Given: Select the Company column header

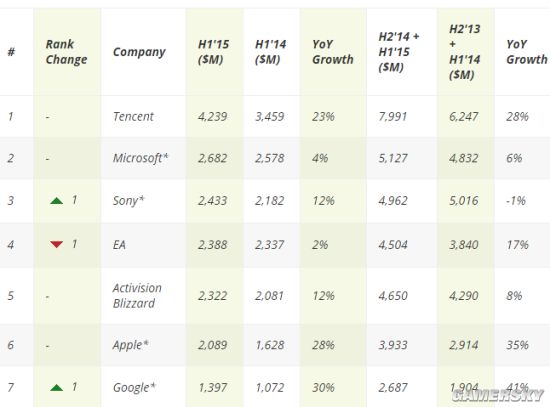Looking at the screenshot, I should pyautogui.click(x=139, y=52).
